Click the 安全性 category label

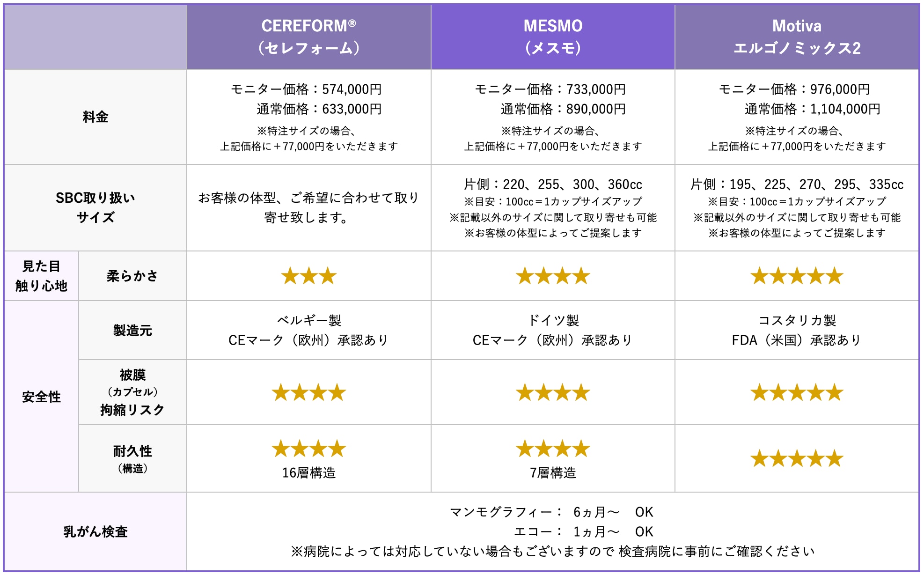41,397
